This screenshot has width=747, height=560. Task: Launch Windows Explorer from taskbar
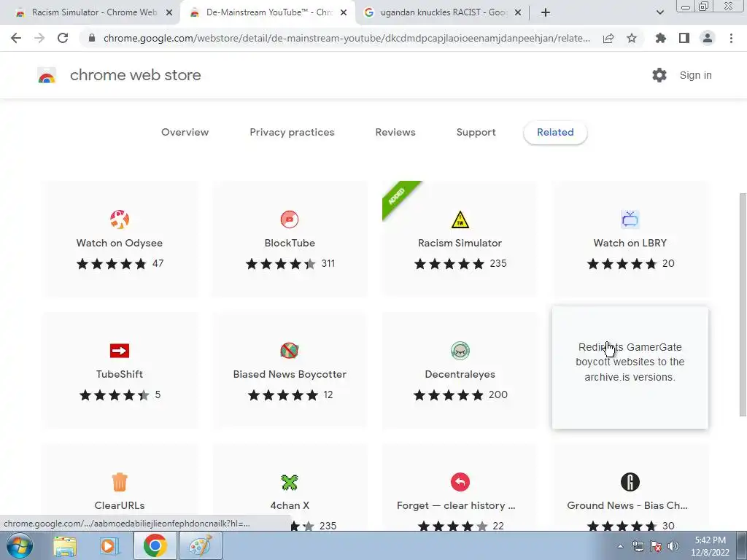[65, 545]
